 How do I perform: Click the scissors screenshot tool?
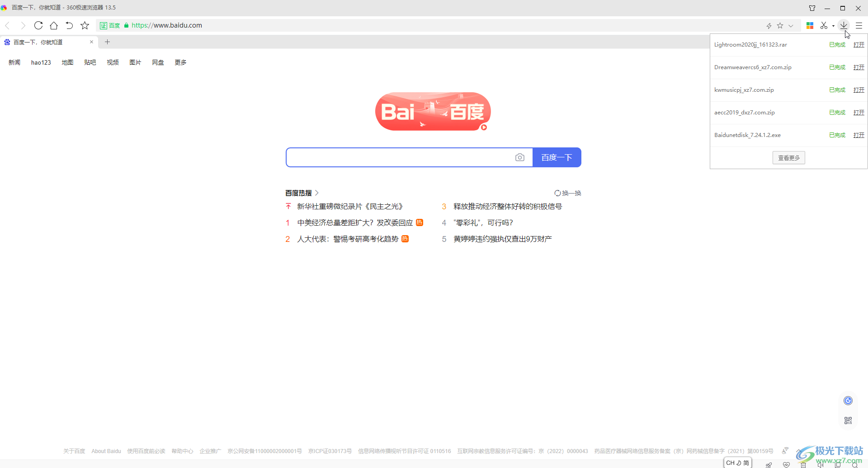824,26
